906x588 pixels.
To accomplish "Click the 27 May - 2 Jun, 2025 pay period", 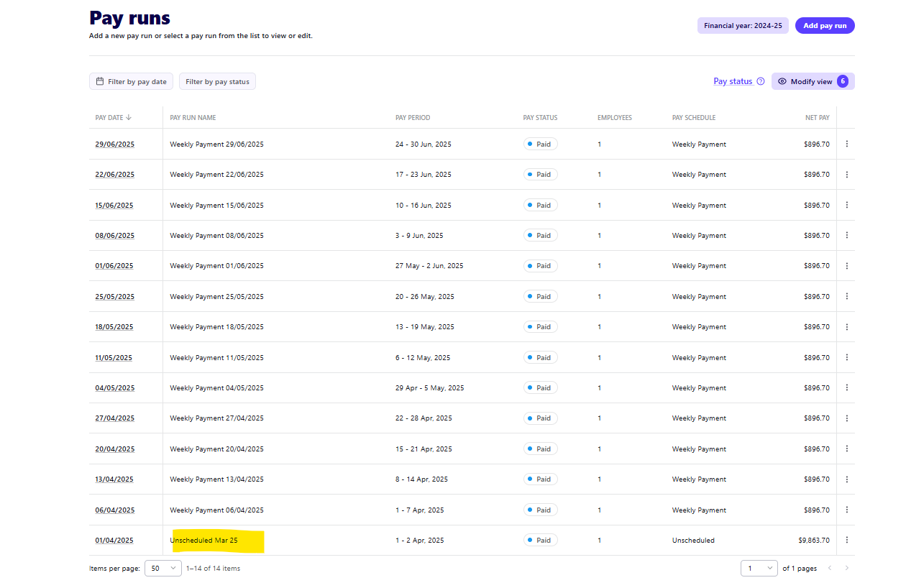I will (429, 266).
